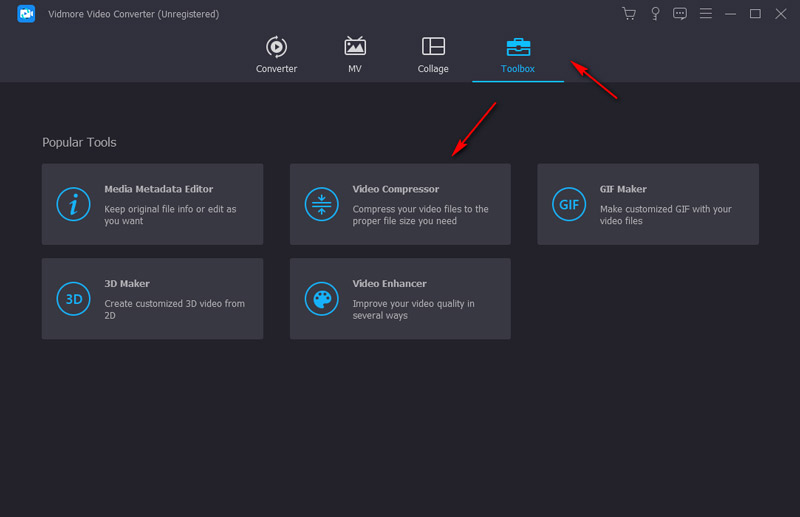Switch to the Converter tab
This screenshot has width=800, height=517.
(276, 56)
